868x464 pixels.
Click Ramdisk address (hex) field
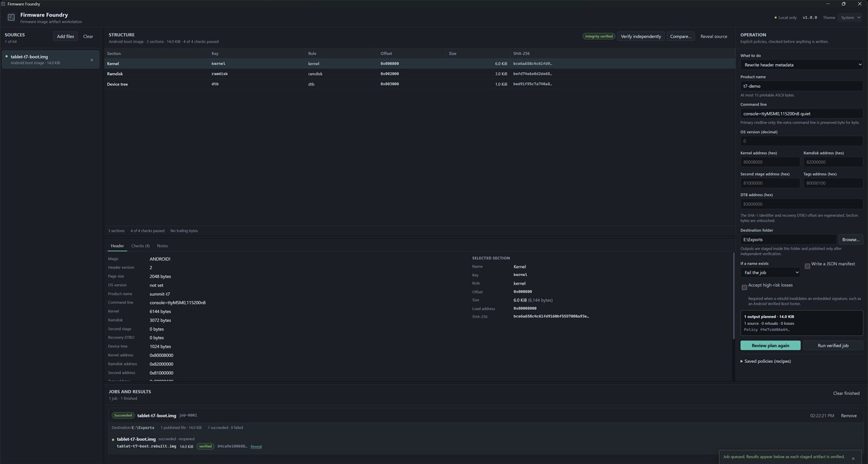pos(833,162)
